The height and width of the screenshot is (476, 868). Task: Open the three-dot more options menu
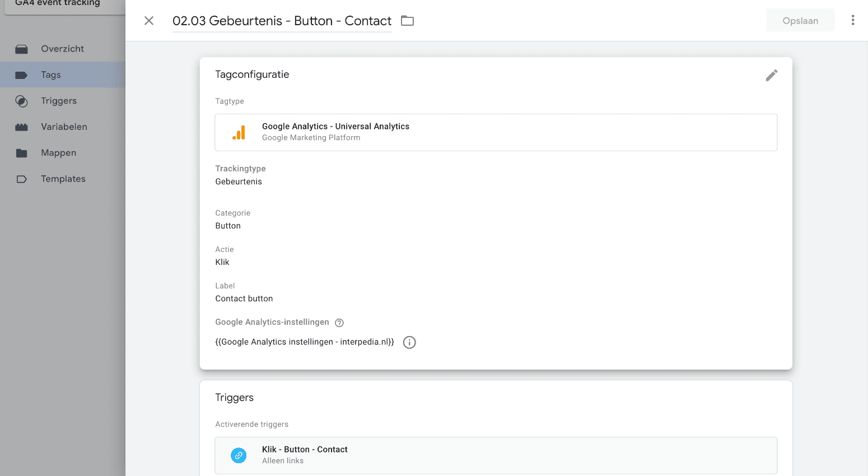click(853, 20)
